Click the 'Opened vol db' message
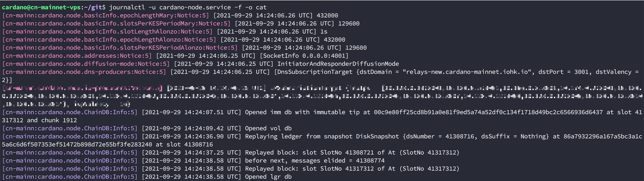The width and height of the screenshot is (644, 181). (x=268, y=128)
